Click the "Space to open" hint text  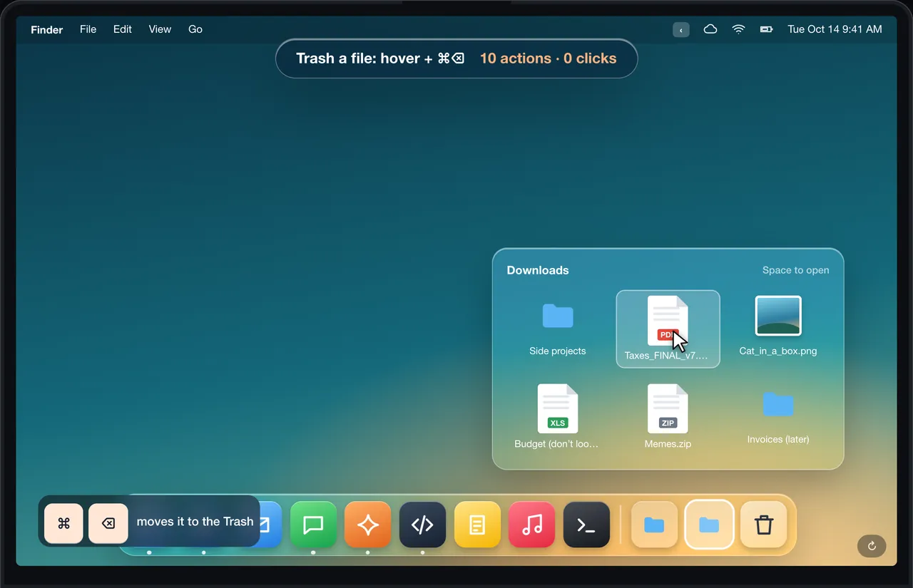pos(796,270)
